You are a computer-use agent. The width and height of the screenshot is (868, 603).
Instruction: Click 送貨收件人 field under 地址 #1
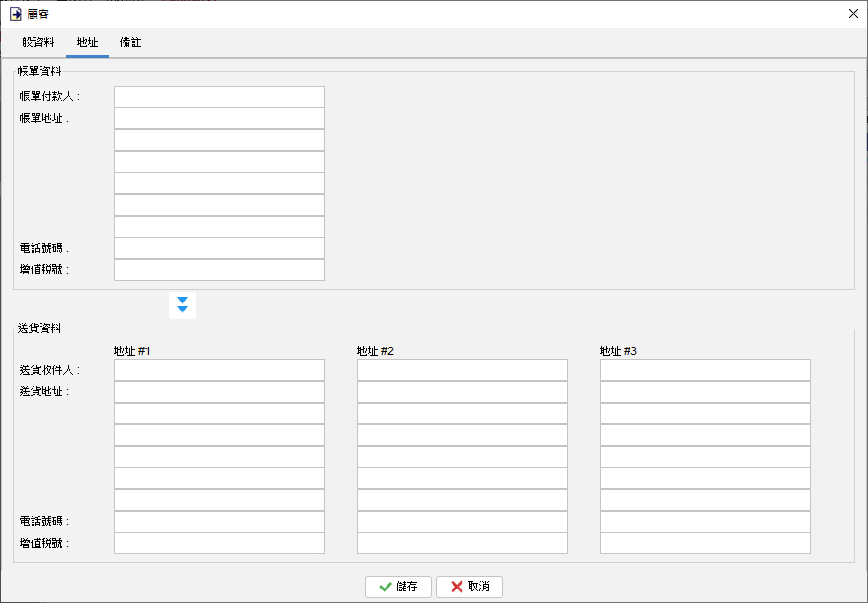[219, 370]
